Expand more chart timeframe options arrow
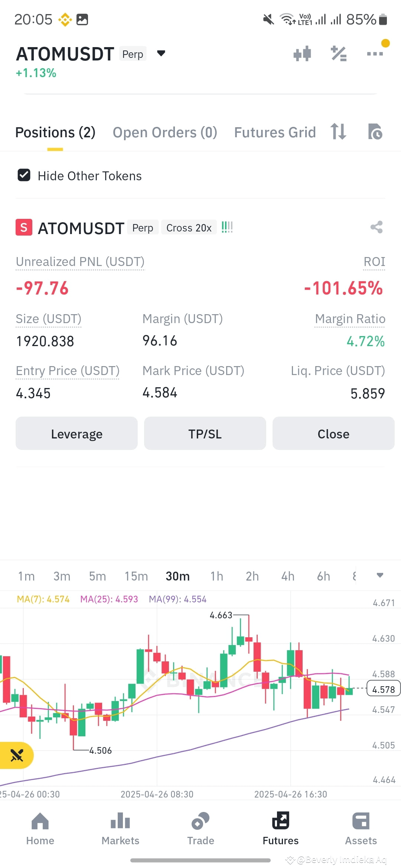401x868 pixels. pos(380,575)
